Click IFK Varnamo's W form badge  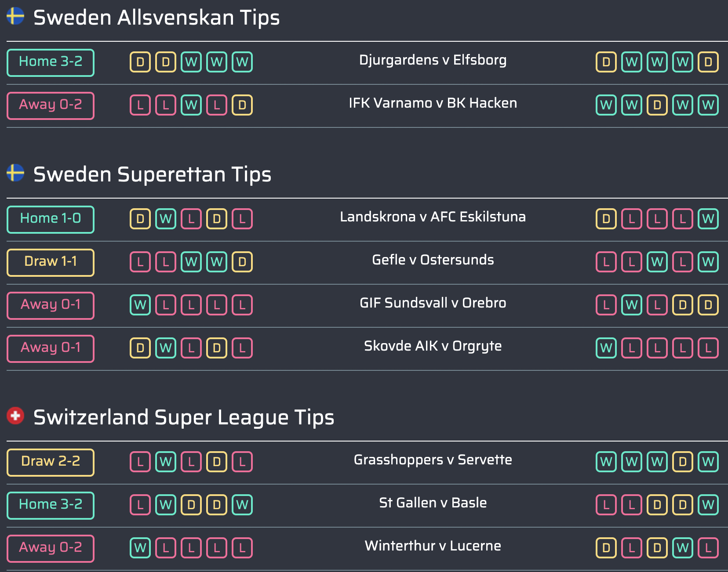tap(191, 105)
